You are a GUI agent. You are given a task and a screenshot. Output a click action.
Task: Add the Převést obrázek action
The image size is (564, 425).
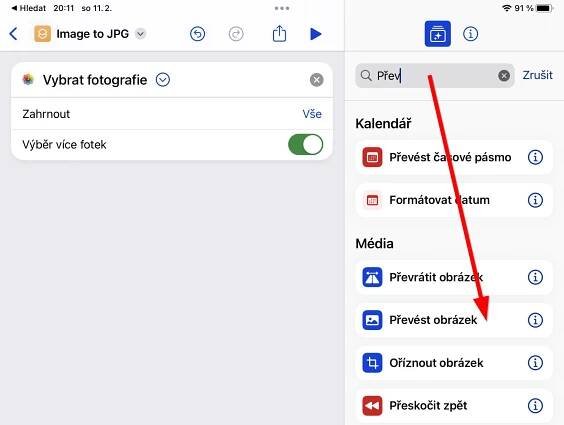point(454,320)
